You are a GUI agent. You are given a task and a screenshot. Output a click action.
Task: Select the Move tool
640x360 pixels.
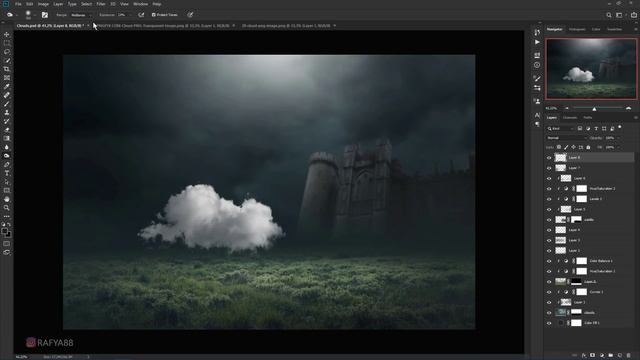7,35
